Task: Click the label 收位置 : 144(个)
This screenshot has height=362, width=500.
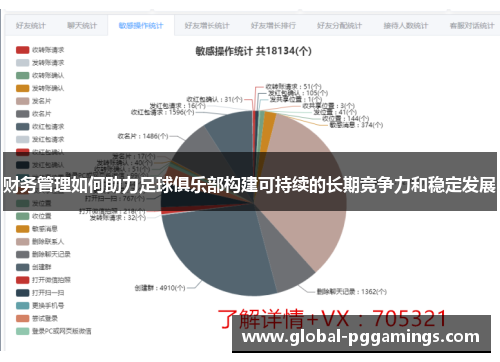Action: pos(346,119)
